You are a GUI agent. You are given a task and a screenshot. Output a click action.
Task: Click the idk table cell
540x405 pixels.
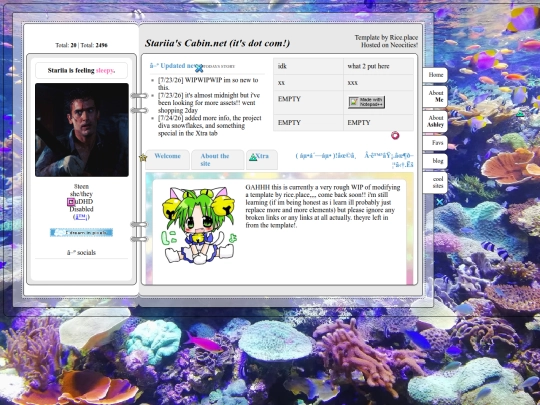(x=308, y=66)
